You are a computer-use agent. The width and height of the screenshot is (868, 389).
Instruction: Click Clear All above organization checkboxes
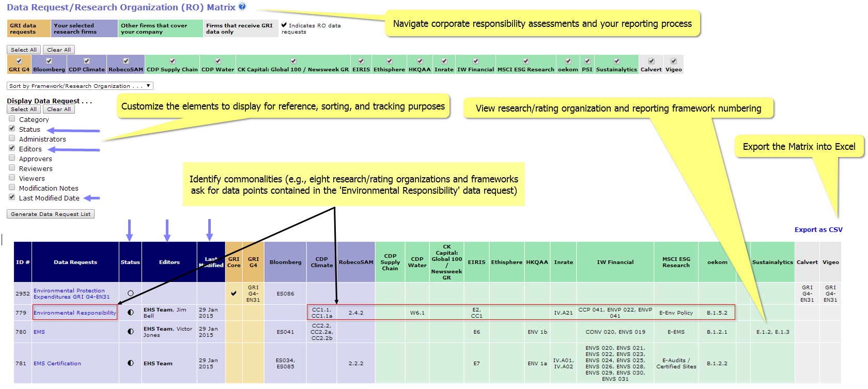(x=59, y=50)
